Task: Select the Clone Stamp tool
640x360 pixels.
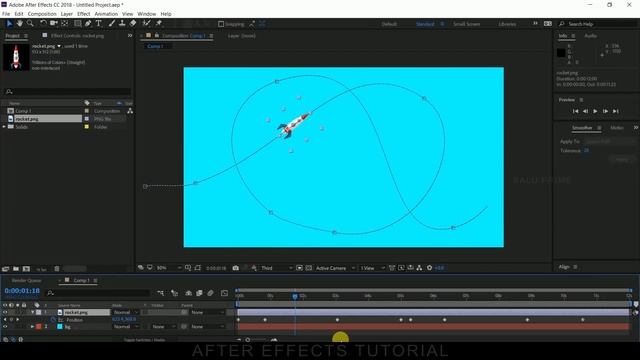Action: (122, 24)
